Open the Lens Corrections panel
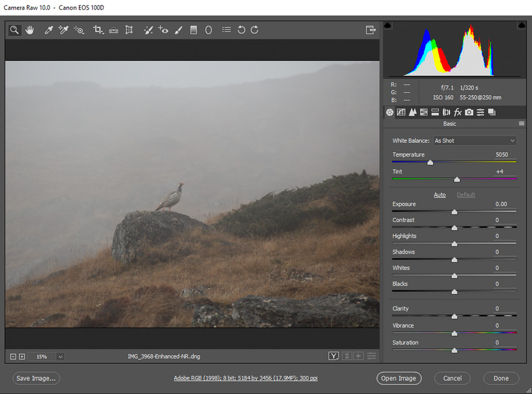 pos(446,112)
